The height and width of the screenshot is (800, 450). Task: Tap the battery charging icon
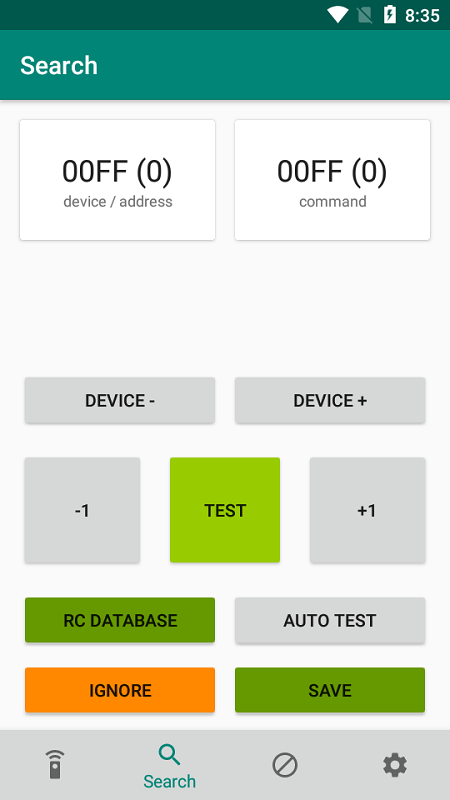[390, 15]
